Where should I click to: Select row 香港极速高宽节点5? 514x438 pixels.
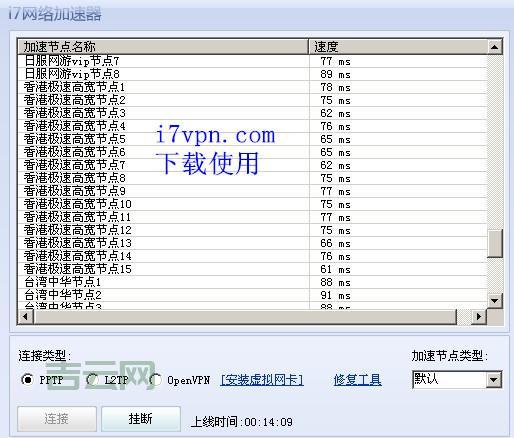coord(252,139)
